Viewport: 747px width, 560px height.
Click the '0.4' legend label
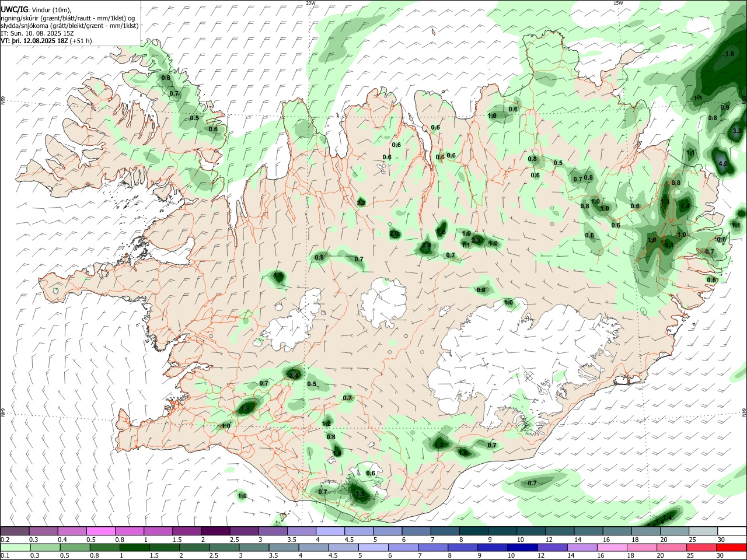click(62, 539)
